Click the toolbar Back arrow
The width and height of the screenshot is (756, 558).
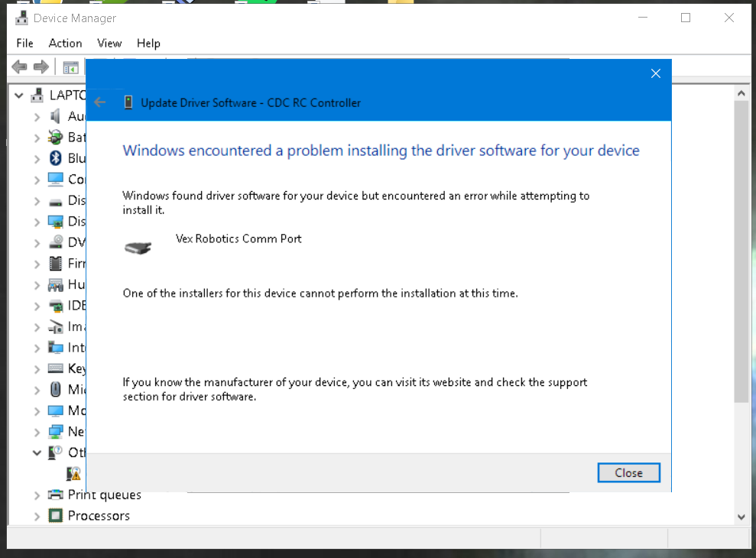20,67
